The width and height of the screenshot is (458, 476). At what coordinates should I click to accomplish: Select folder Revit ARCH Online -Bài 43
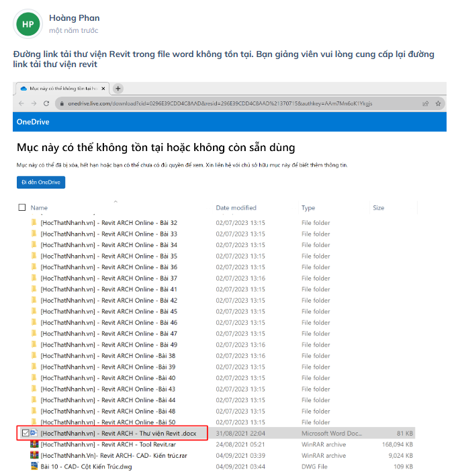(108, 389)
